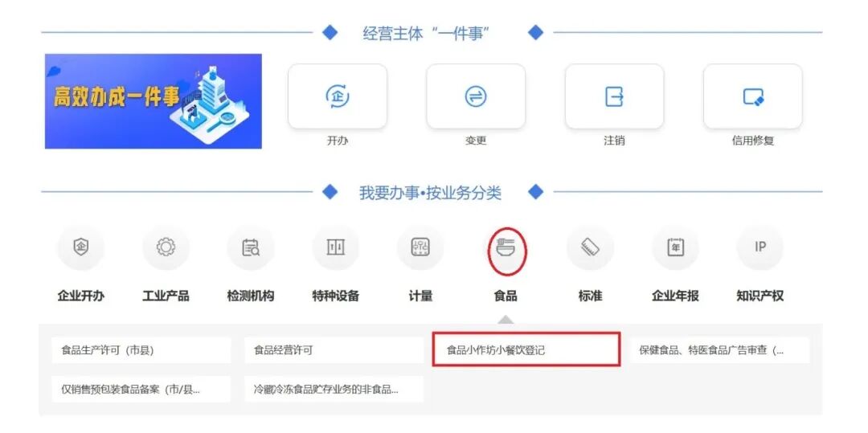The height and width of the screenshot is (433, 868).
Task: Open the 高效办成一件事 banner image
Action: (154, 101)
